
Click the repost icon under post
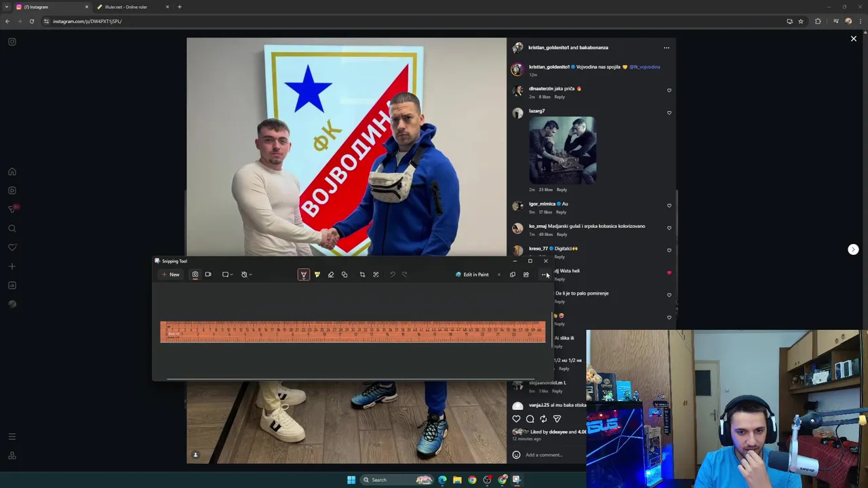click(x=543, y=419)
